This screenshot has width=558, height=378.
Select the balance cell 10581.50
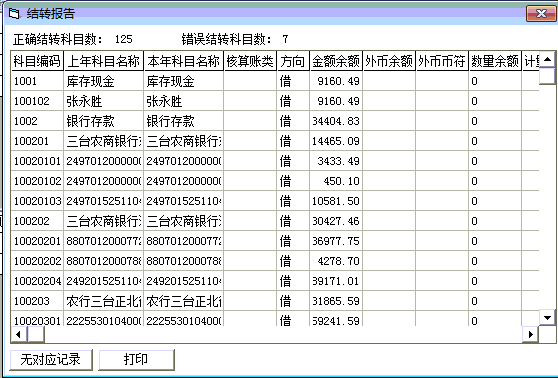click(x=336, y=201)
